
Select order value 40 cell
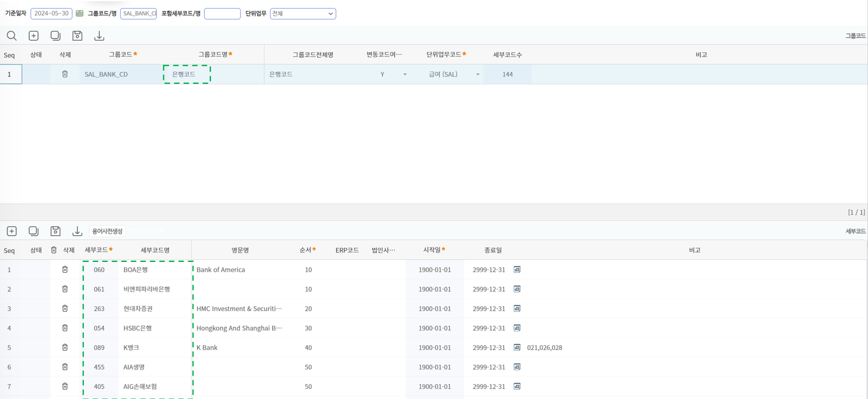[x=308, y=347]
